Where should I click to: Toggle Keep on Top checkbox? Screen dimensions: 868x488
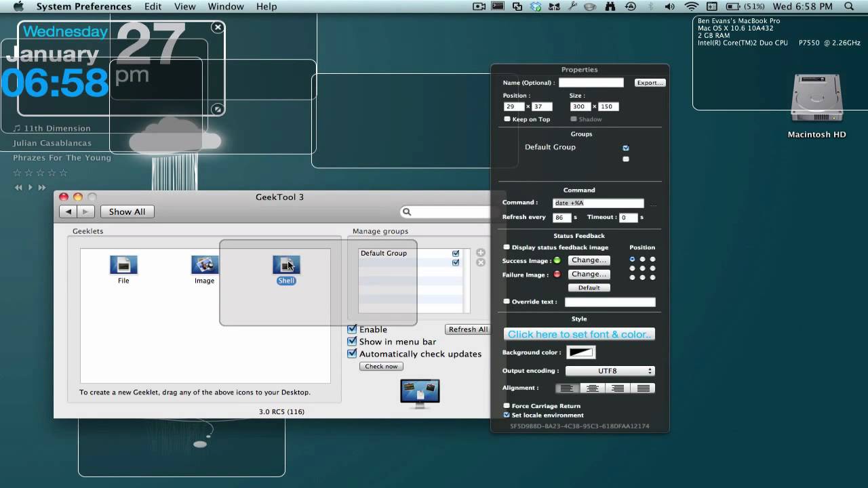pos(507,119)
